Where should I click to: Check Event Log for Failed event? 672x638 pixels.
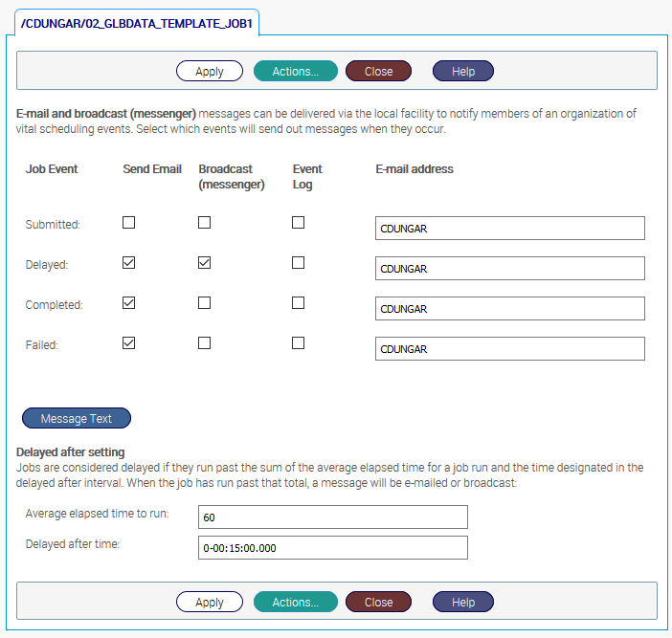pyautogui.click(x=298, y=343)
